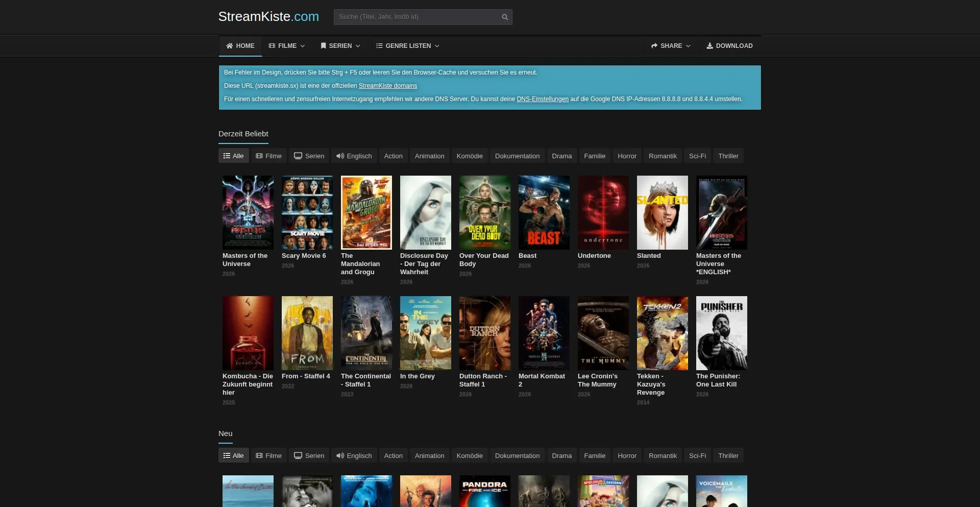
Task: Open the DNS-Einstellungen link
Action: [x=543, y=99]
